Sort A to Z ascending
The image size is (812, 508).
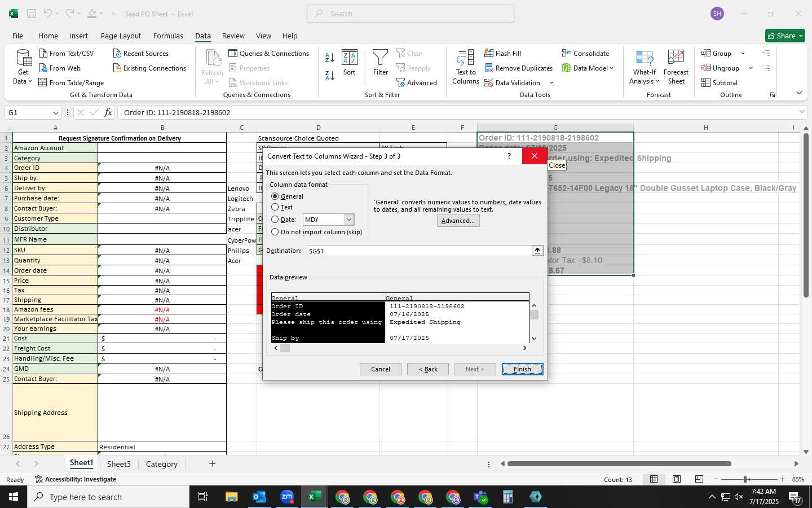330,58
